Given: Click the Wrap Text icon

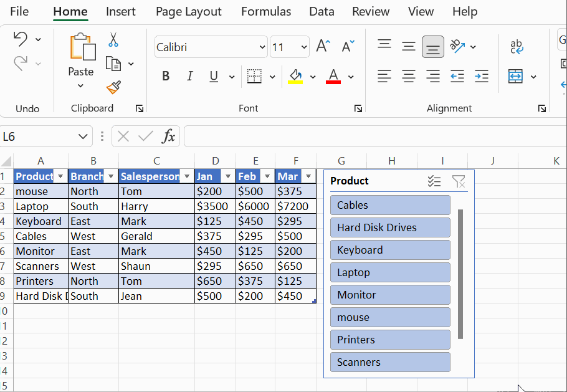Looking at the screenshot, I should tap(517, 46).
